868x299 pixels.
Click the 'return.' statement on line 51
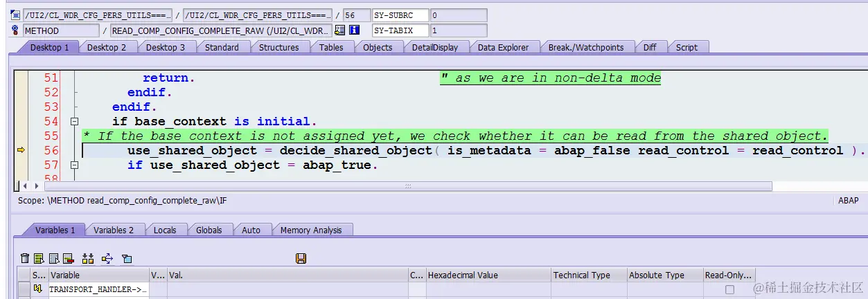click(169, 78)
